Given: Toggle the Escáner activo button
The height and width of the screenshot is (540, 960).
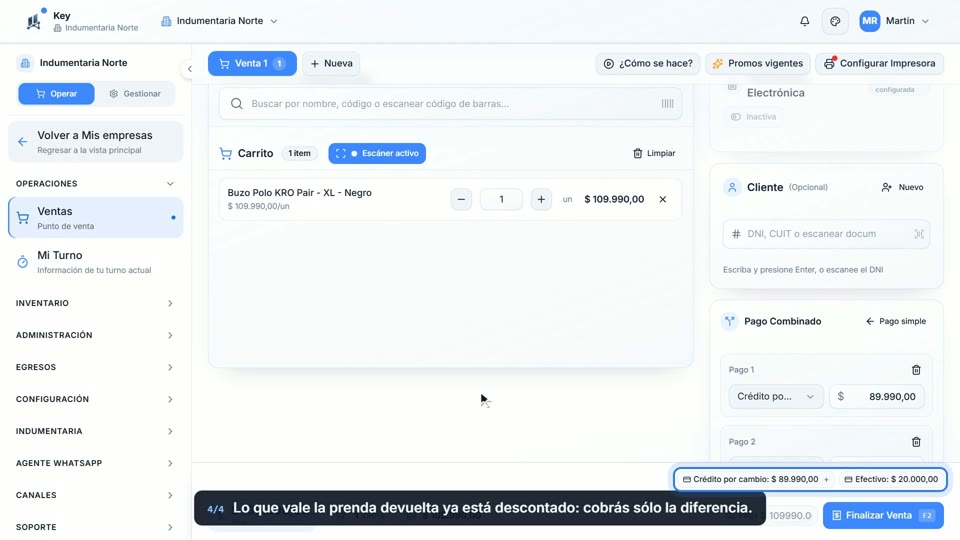Looking at the screenshot, I should [377, 153].
